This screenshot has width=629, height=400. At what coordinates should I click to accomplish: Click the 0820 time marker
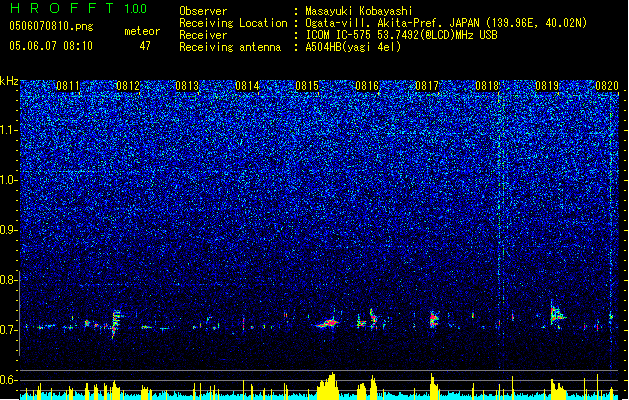pyautogui.click(x=607, y=86)
